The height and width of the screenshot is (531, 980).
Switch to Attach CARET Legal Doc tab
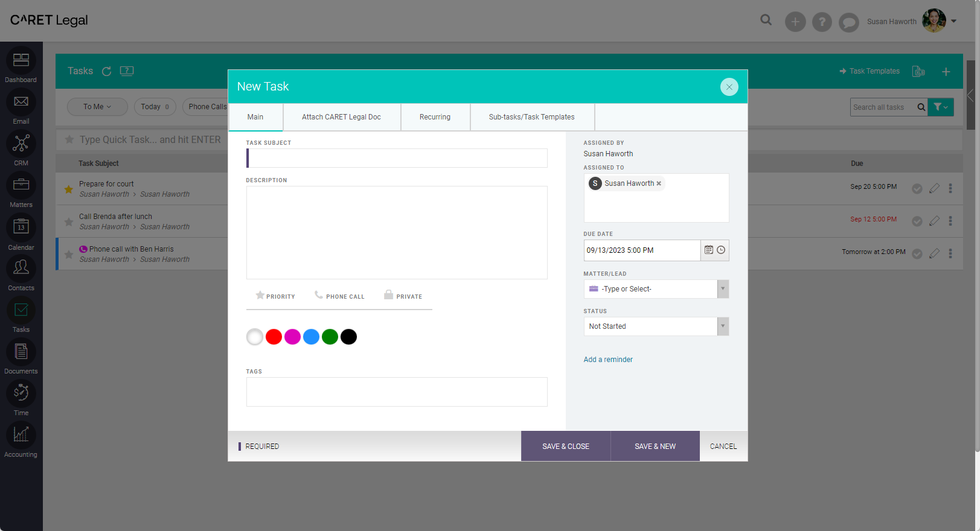point(341,117)
